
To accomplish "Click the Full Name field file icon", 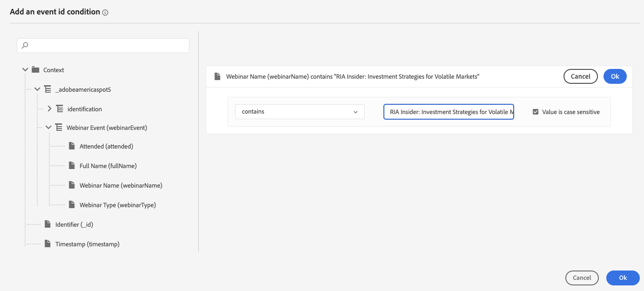I will (x=72, y=166).
